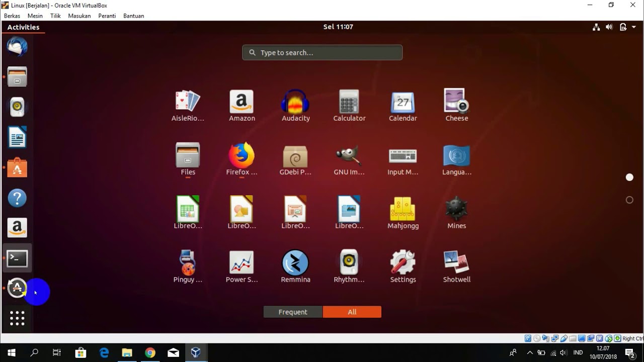
Task: Open the Calculator app
Action: coord(349,106)
